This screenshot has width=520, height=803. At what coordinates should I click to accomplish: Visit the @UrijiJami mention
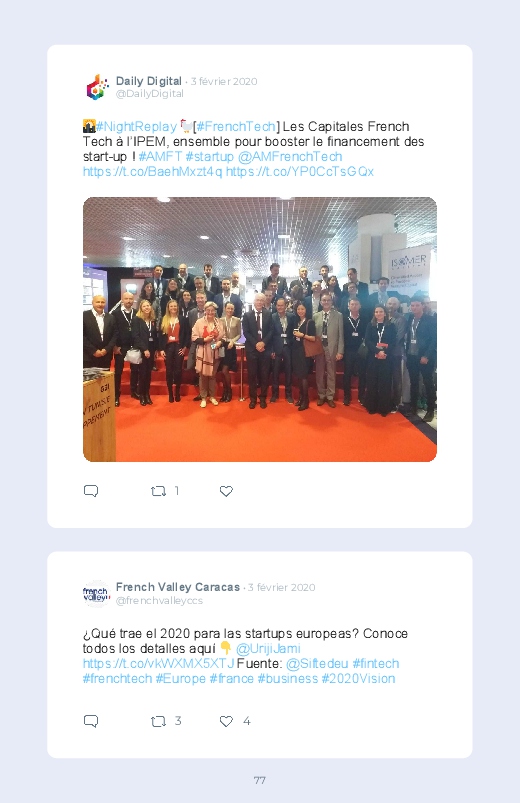[268, 648]
